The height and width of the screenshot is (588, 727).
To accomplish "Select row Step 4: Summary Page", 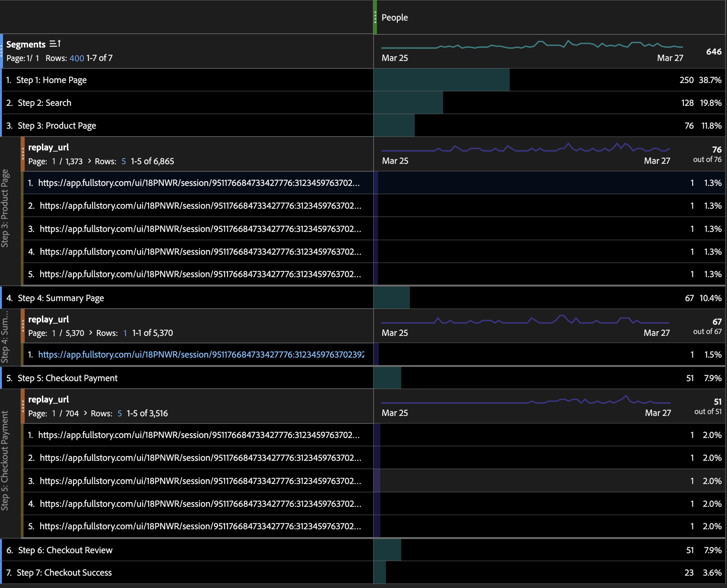I will pos(187,298).
